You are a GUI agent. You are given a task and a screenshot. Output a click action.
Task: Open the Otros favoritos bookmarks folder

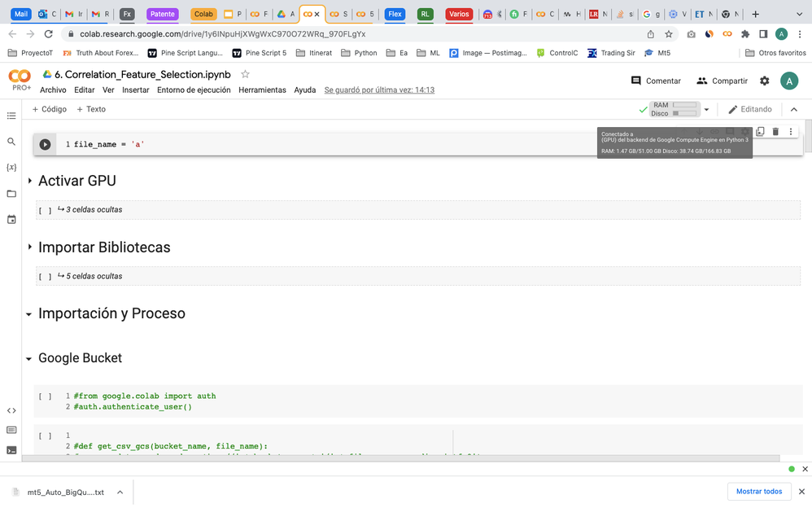[775, 53]
